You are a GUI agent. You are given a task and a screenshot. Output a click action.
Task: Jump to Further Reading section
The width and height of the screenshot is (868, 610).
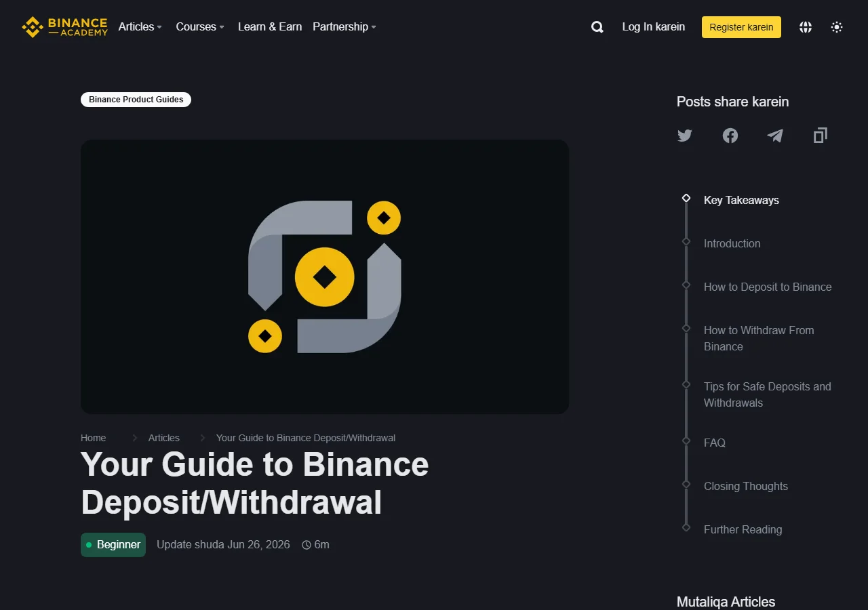point(743,530)
